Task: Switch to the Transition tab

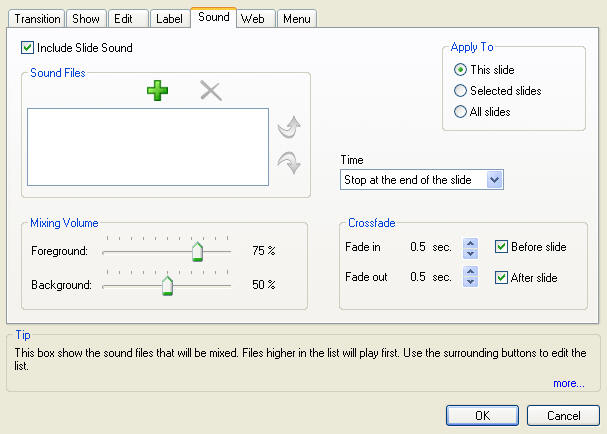Action: [37, 19]
